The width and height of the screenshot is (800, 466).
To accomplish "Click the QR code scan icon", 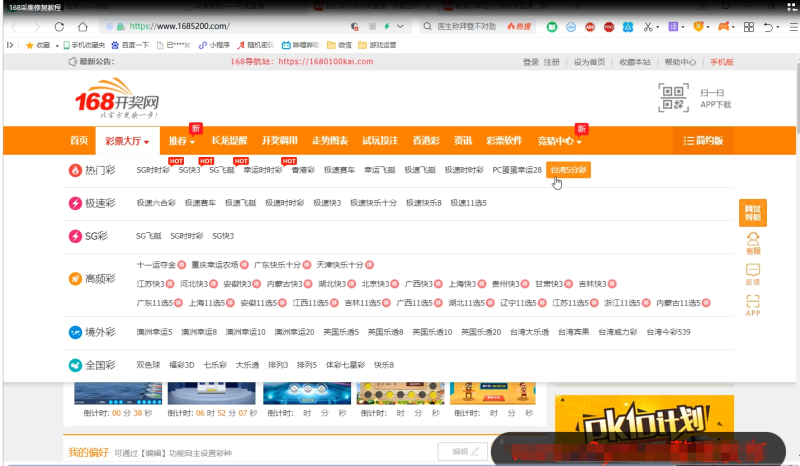I will click(x=673, y=97).
